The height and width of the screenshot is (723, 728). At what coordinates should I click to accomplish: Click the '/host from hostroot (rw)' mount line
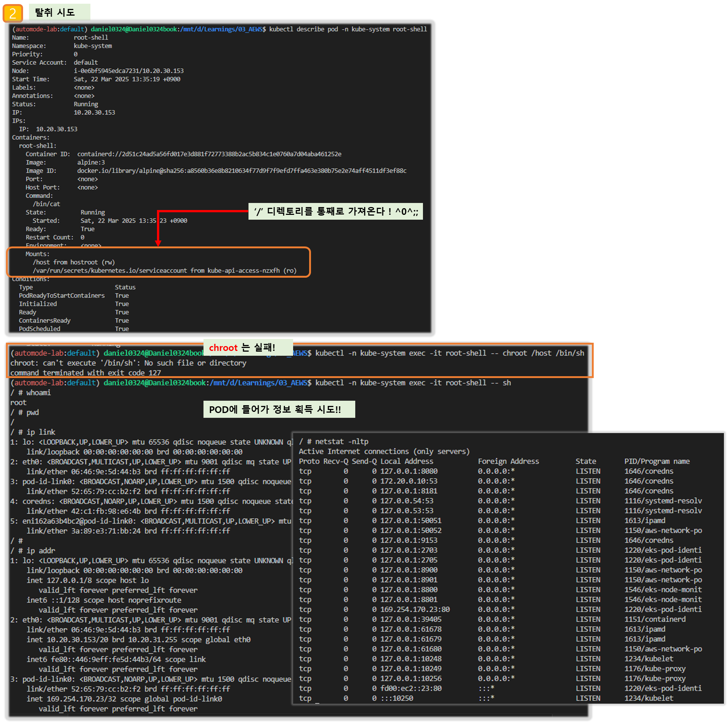74,262
